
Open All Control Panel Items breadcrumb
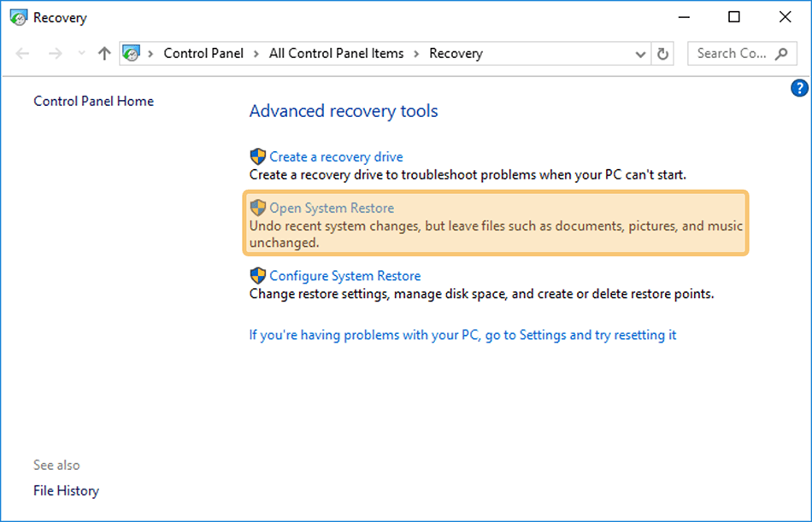[336, 53]
